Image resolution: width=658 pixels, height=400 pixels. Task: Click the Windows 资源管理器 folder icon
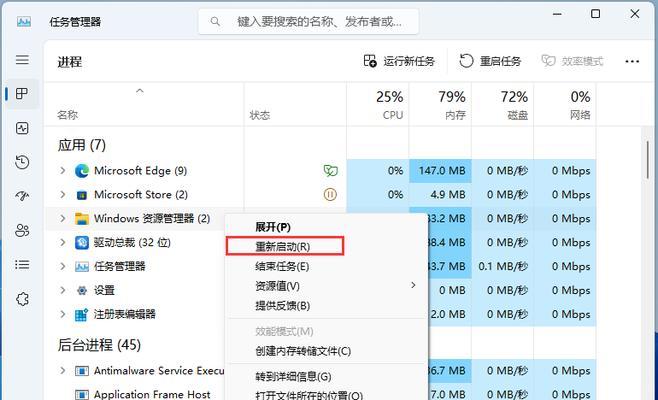coord(81,219)
